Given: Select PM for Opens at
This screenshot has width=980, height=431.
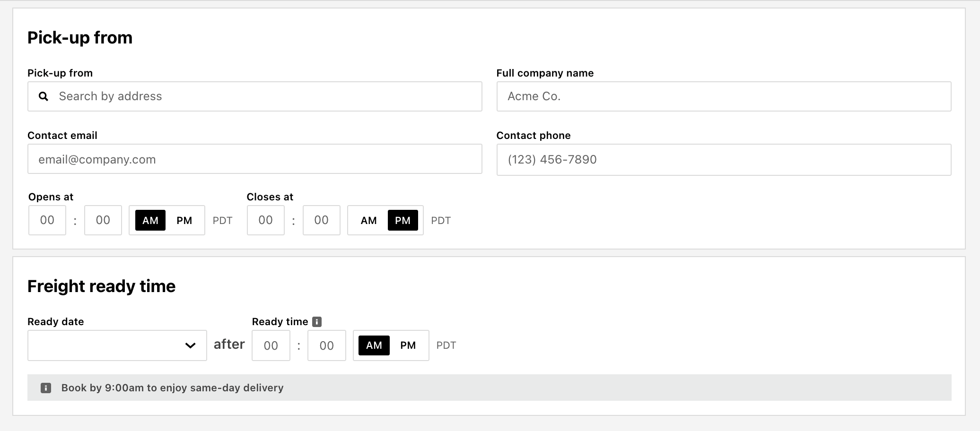Looking at the screenshot, I should pyautogui.click(x=184, y=220).
